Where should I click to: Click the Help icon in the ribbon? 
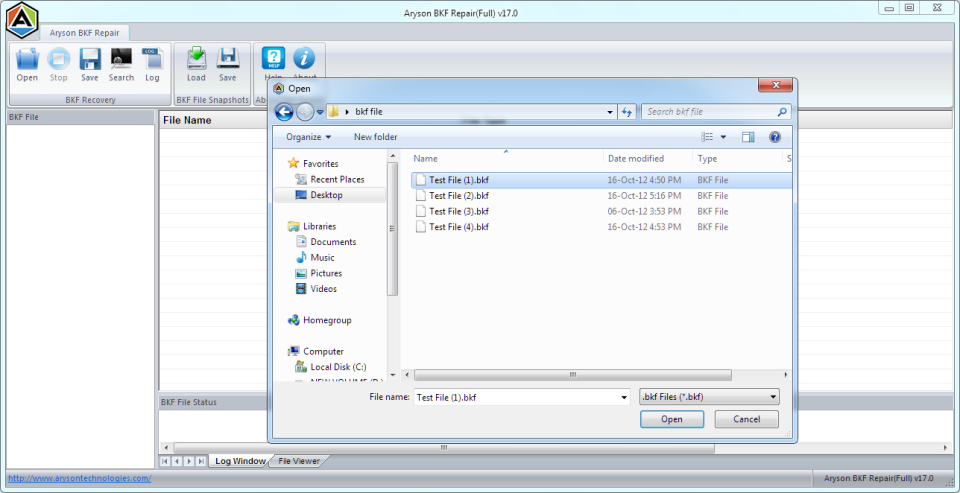[x=273, y=58]
